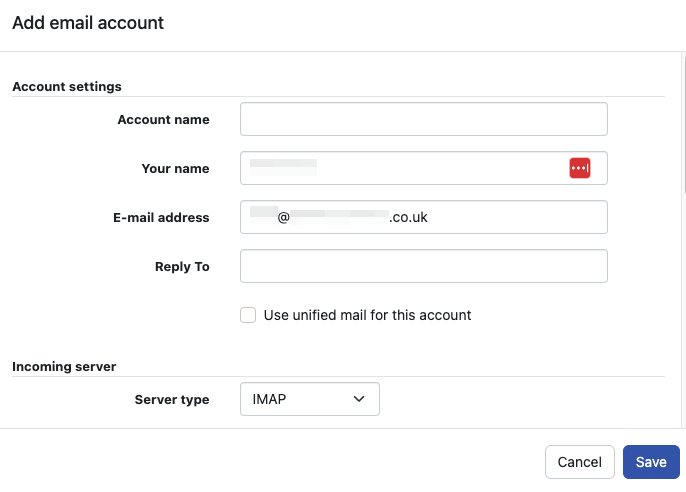Click the 'Reply To' field label
The image size is (686, 492).
[182, 267]
